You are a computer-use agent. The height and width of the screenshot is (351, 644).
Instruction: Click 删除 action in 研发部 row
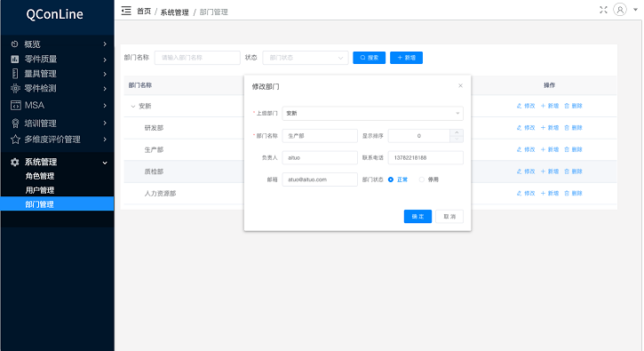tap(573, 128)
